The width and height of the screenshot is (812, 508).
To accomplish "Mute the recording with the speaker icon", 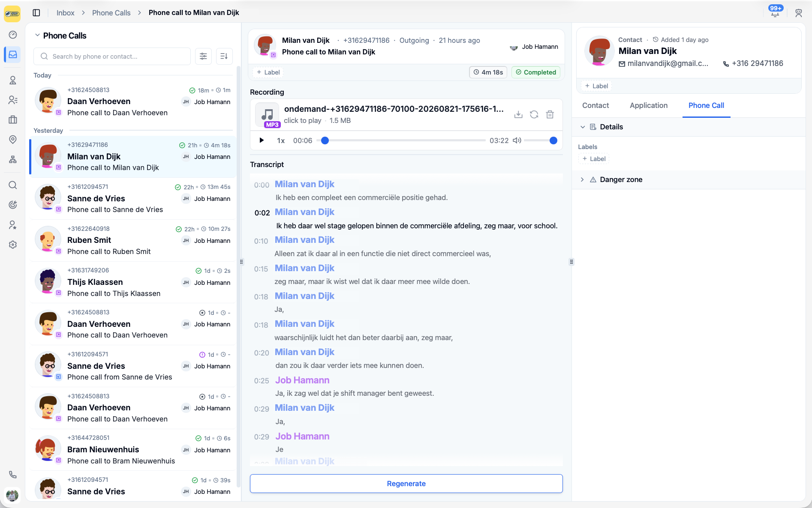I will coord(517,140).
